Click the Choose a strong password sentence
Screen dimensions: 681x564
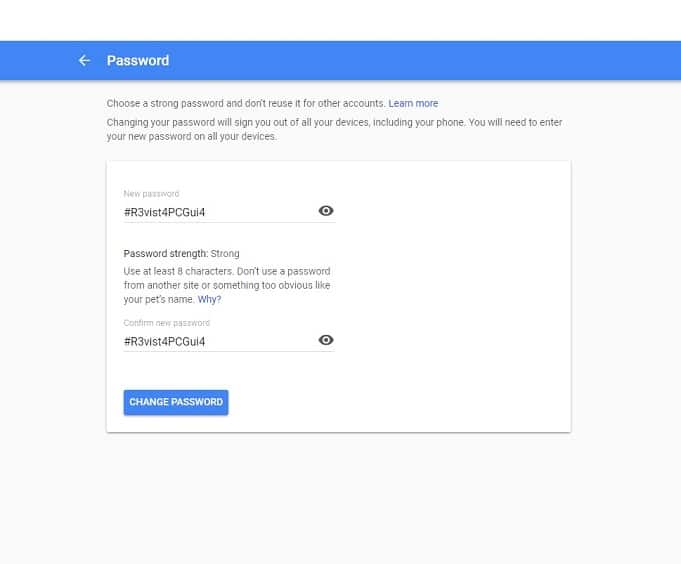click(x=246, y=103)
